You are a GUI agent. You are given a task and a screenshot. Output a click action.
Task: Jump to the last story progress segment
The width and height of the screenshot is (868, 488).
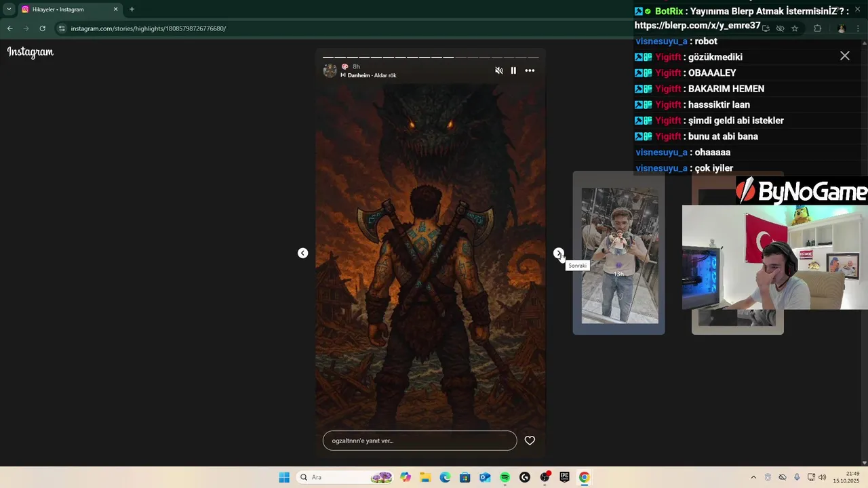(x=533, y=57)
